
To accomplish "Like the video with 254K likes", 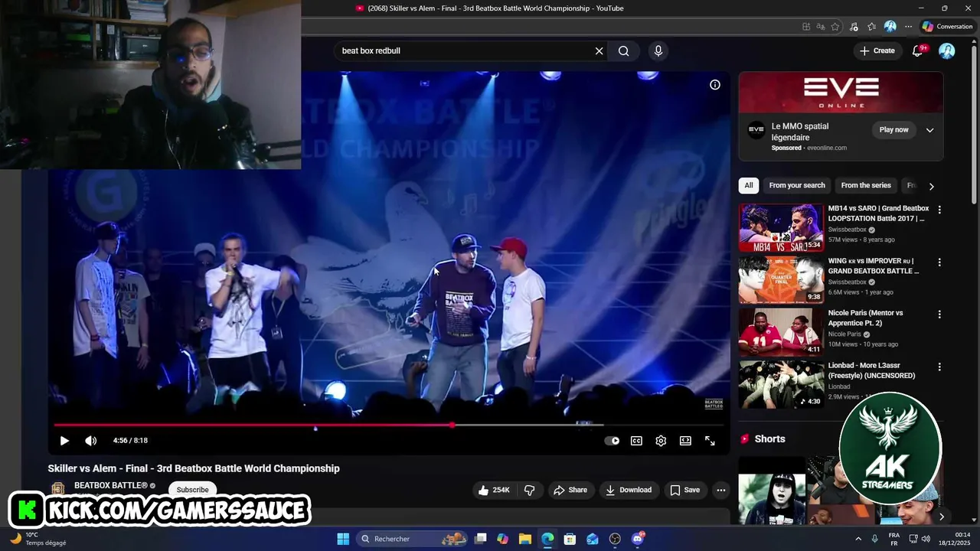I will pos(494,490).
